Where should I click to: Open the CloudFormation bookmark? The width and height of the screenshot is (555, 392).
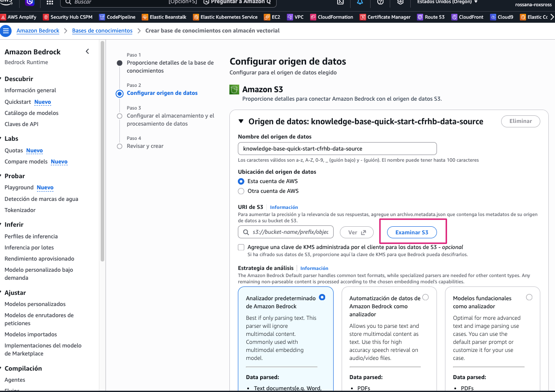tap(331, 17)
